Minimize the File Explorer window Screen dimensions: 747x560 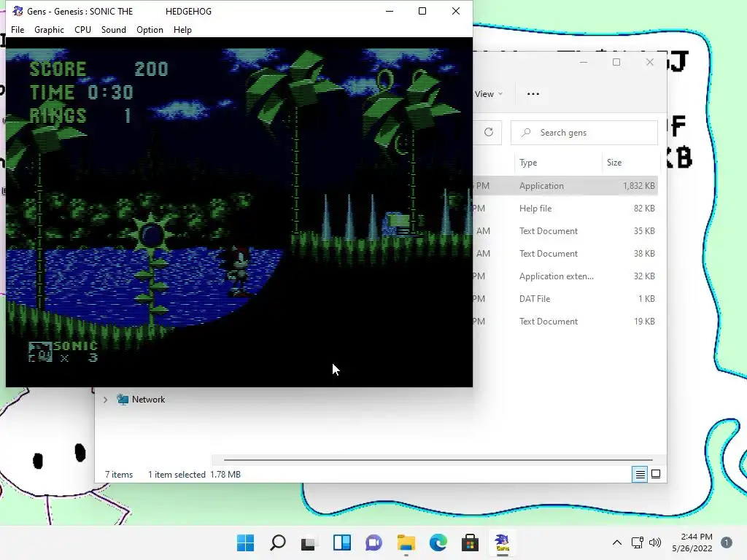[x=584, y=63]
